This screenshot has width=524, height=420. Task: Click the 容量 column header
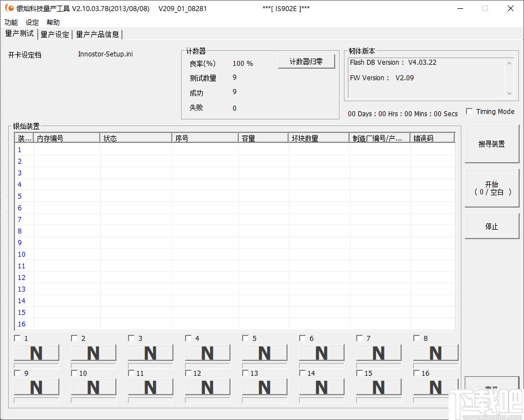point(263,138)
